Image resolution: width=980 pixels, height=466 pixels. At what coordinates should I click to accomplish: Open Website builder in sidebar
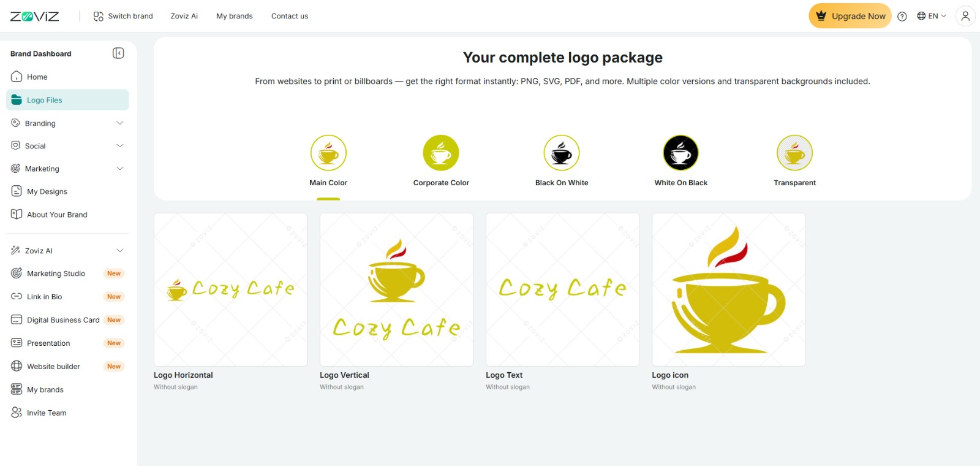pos(53,367)
